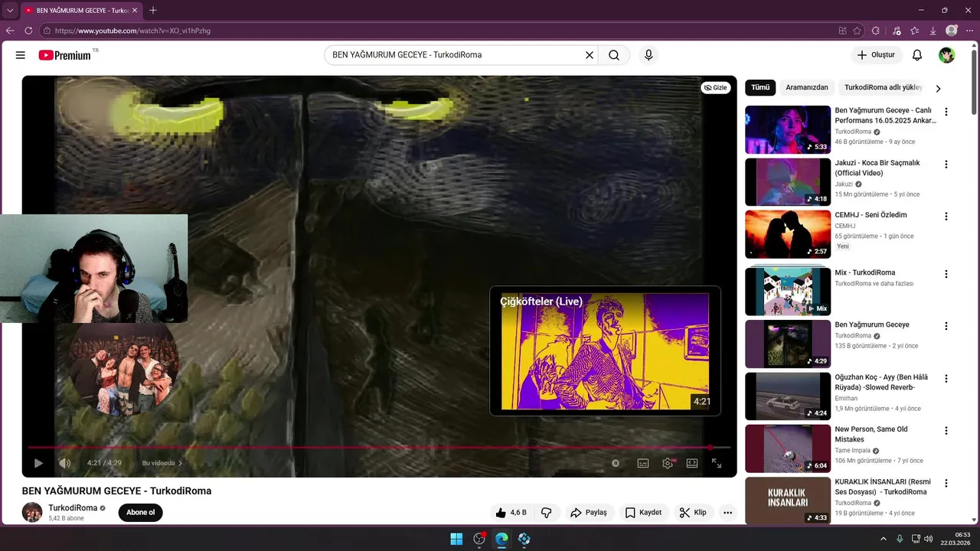Switch to theater mode
This screenshot has height=551, width=980.
(x=692, y=463)
